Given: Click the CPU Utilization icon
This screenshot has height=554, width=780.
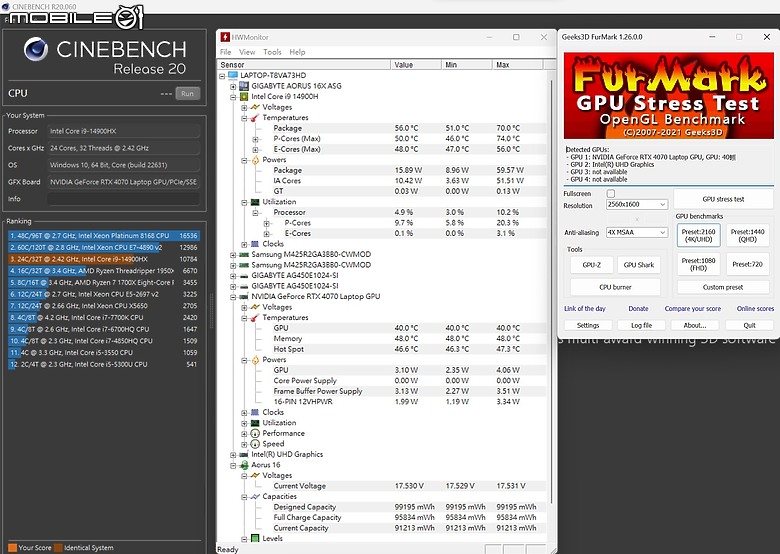Looking at the screenshot, I should (x=255, y=202).
